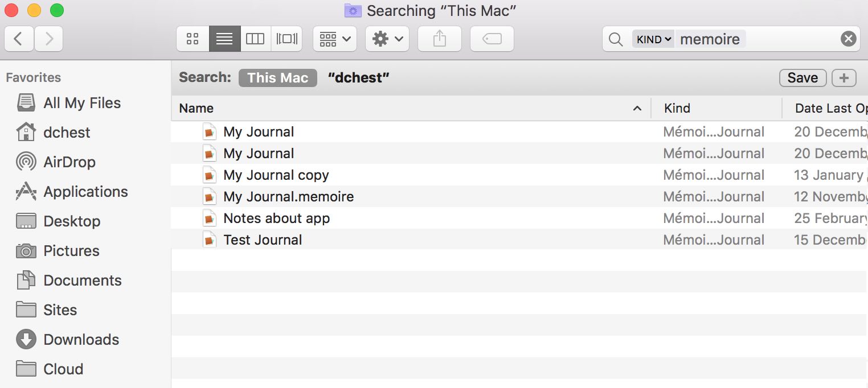This screenshot has height=388, width=868.
Task: Add search criteria with plus button
Action: point(844,78)
